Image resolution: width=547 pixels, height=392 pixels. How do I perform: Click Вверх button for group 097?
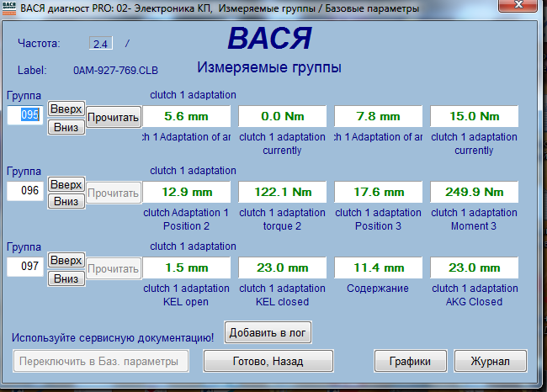tap(66, 260)
